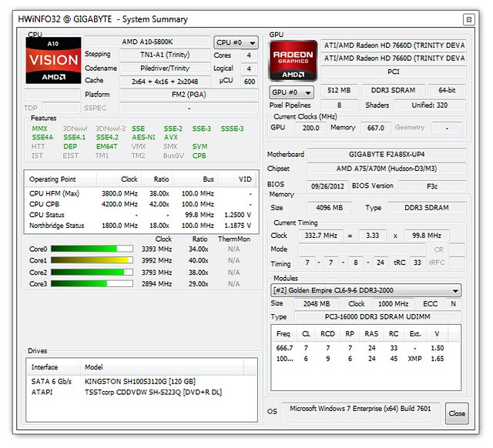The height and width of the screenshot is (448, 493).
Task: Click the 667.0 memory clock field
Action: [x=376, y=128]
